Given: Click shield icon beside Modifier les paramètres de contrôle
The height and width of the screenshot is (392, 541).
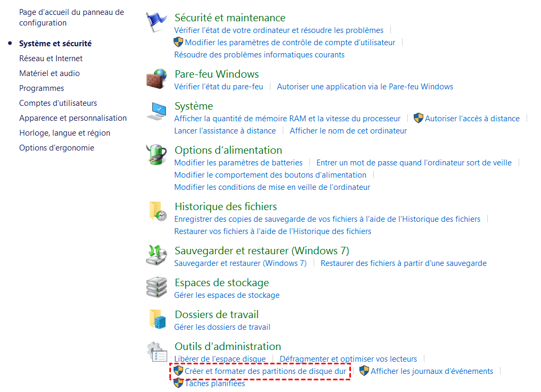Looking at the screenshot, I should 178,42.
